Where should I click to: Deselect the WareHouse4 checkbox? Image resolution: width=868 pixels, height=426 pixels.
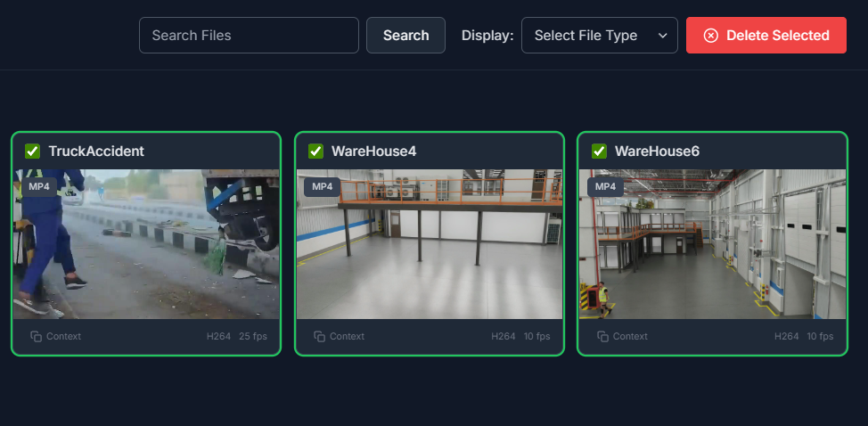click(315, 152)
